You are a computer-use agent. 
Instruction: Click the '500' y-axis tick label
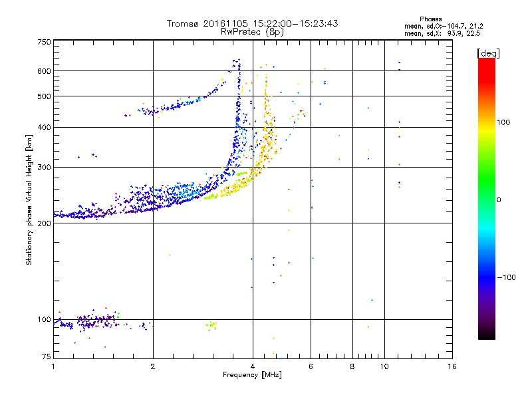coord(44,96)
